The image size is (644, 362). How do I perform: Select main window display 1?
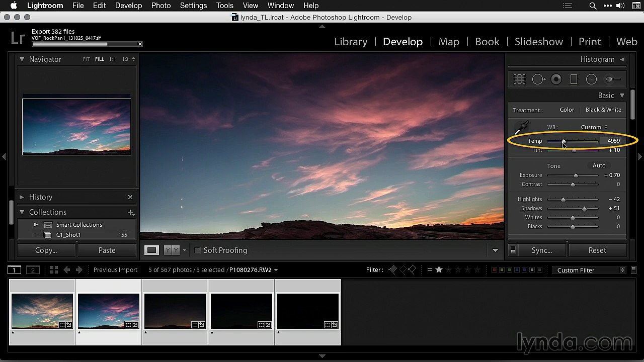[14, 270]
